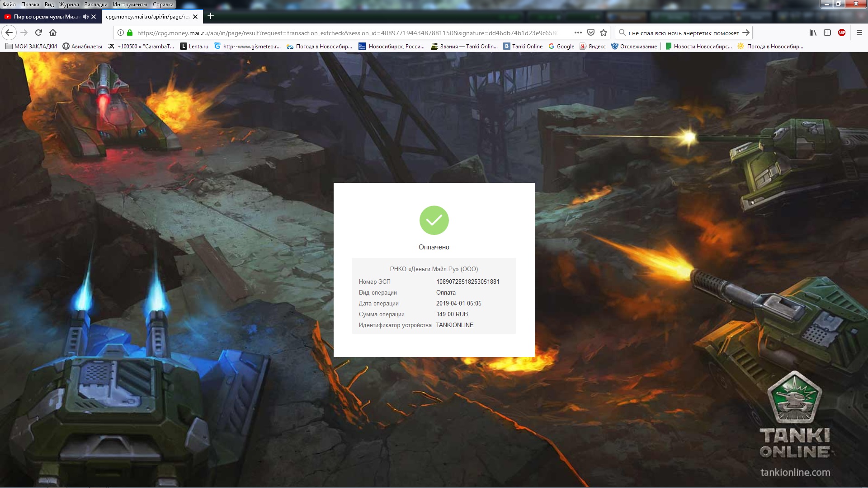Image resolution: width=868 pixels, height=488 pixels.
Task: Click the Оплачено status text
Action: (x=434, y=247)
